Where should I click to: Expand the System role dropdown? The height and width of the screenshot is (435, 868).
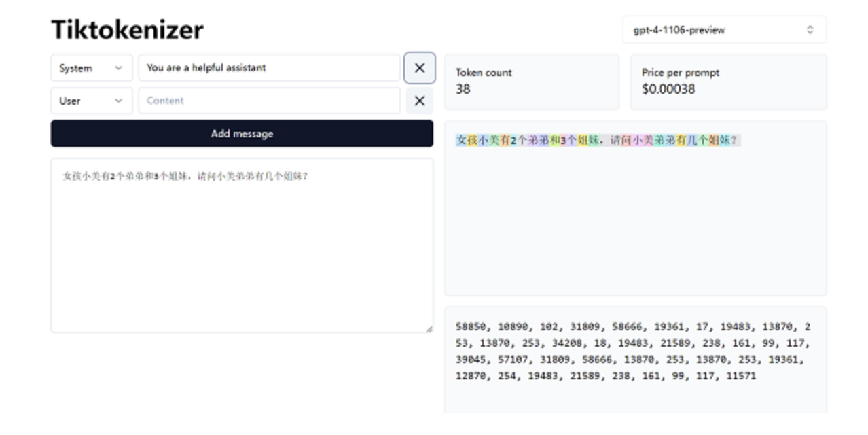coord(91,68)
